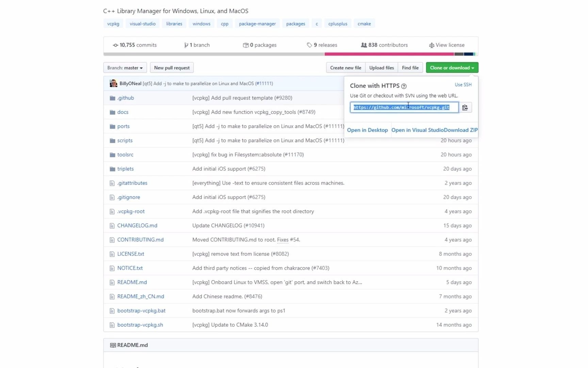Click the toolsrc folder icon
The height and width of the screenshot is (368, 588).
tap(113, 155)
